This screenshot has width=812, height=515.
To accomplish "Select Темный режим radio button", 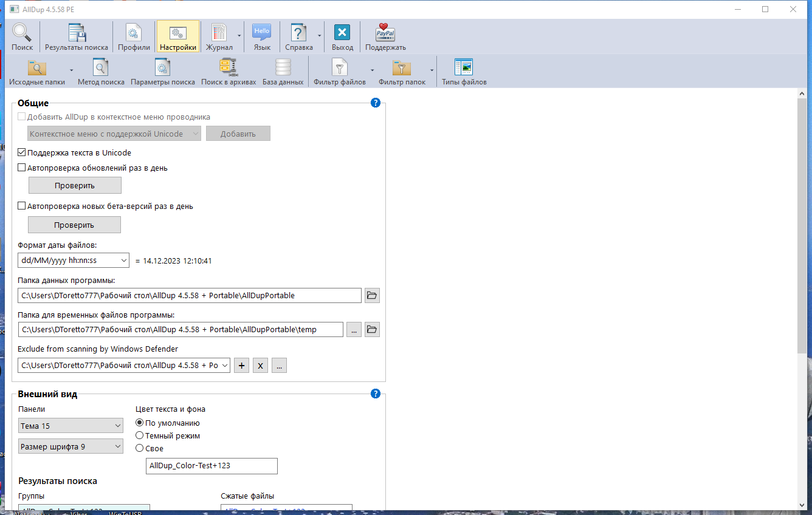I will pyautogui.click(x=140, y=435).
